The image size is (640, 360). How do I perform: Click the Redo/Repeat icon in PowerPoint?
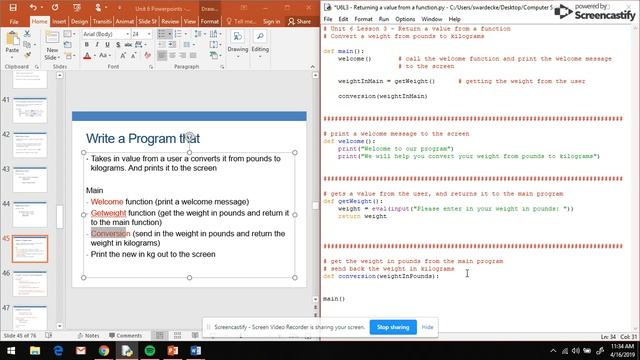(x=55, y=7)
